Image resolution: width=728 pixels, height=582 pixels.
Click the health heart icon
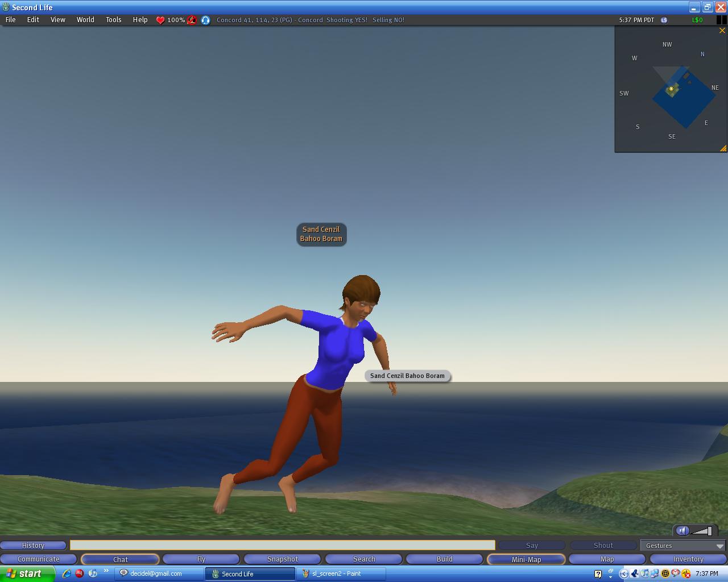pyautogui.click(x=160, y=20)
